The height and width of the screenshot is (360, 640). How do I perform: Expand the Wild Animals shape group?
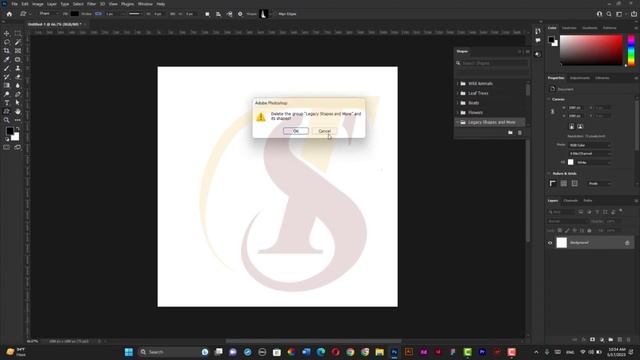(458, 84)
